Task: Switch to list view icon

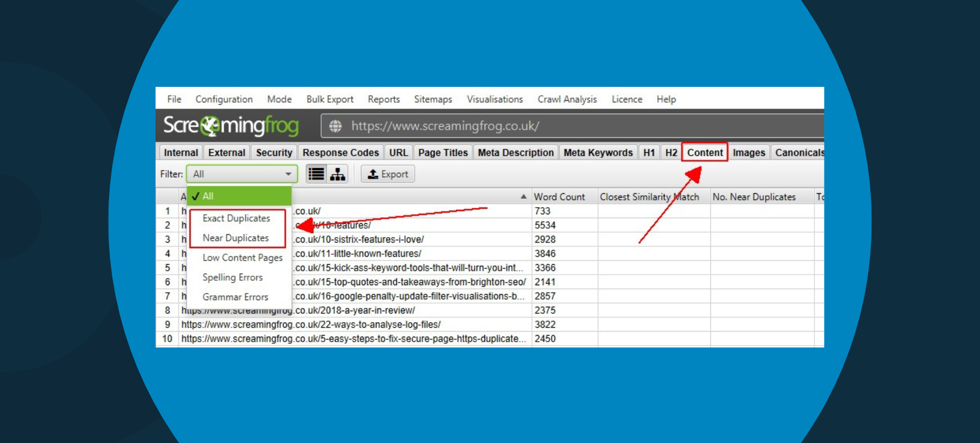Action: coord(316,174)
